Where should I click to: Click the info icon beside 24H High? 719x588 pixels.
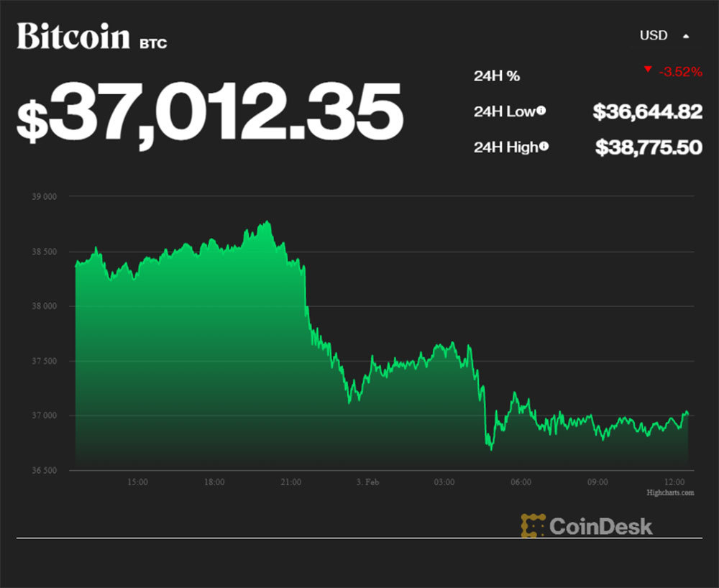click(x=544, y=147)
